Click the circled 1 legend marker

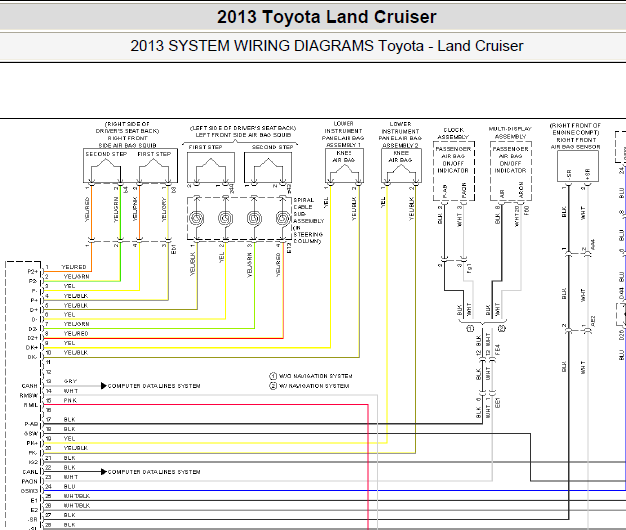click(x=273, y=376)
